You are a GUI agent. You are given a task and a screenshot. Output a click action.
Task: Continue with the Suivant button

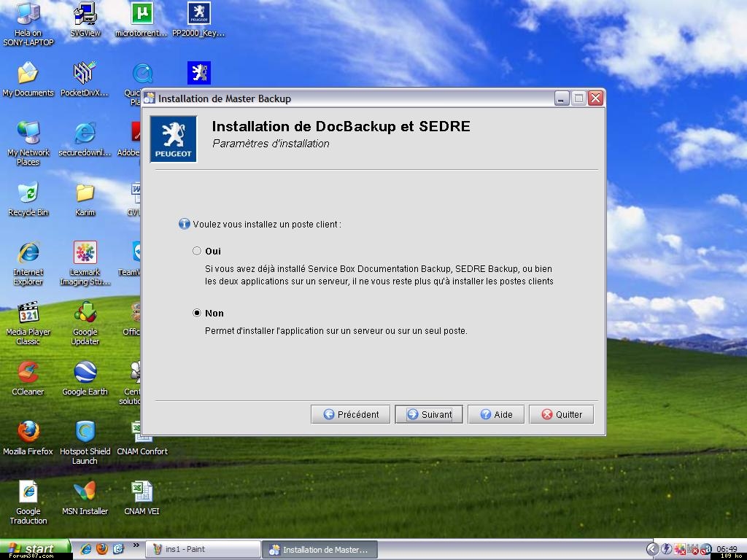429,414
